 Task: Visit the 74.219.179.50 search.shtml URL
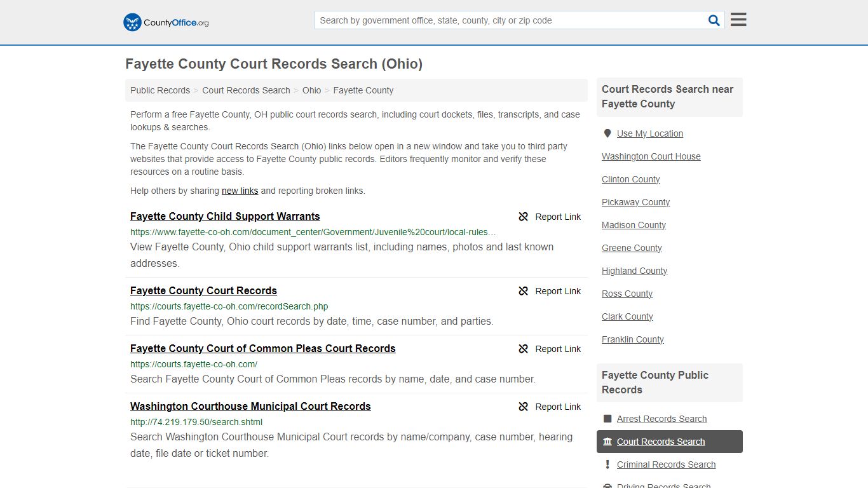[x=196, y=422]
